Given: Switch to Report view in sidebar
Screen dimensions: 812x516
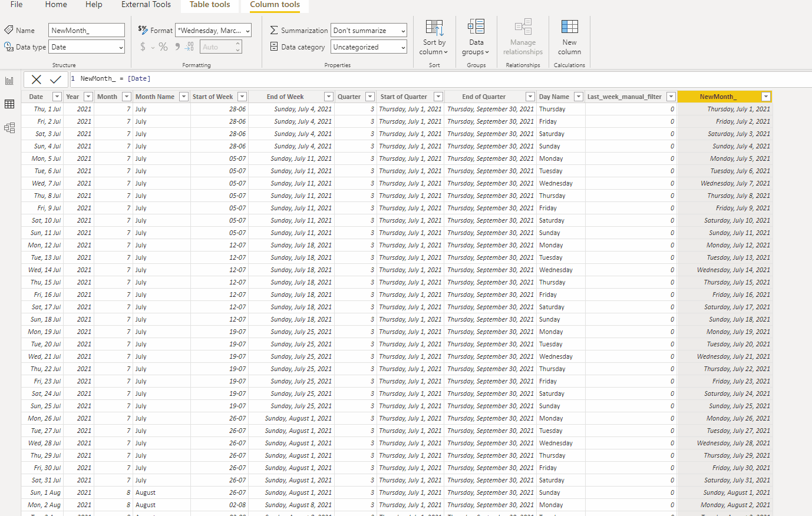Looking at the screenshot, I should pos(9,81).
